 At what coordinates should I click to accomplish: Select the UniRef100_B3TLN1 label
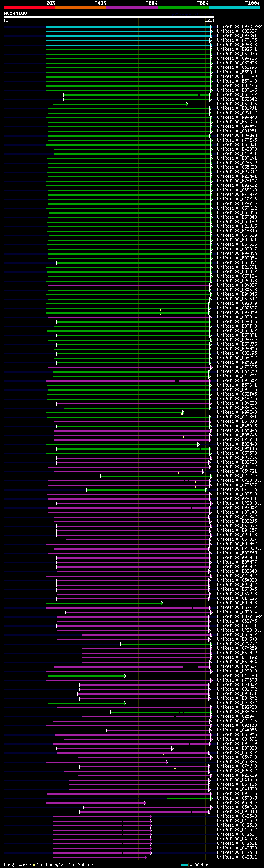(x=237, y=158)
